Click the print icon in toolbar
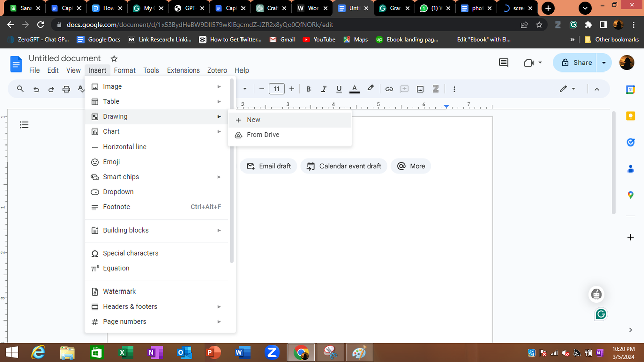This screenshot has height=362, width=644. pyautogui.click(x=66, y=89)
